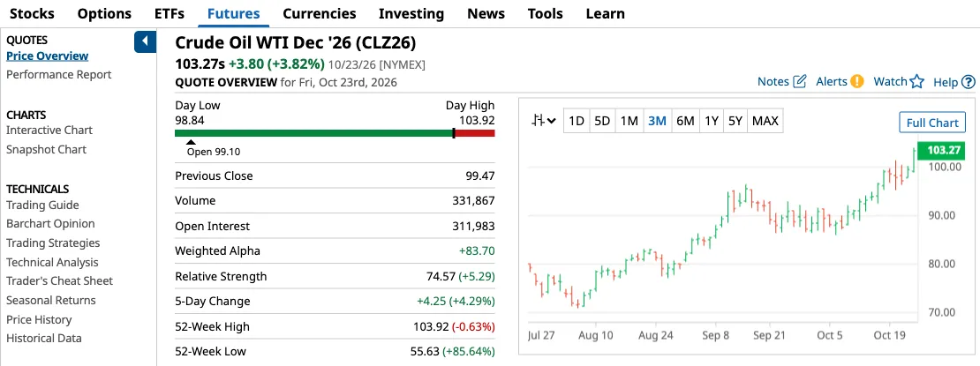Click the Watch link text
Image resolution: width=980 pixels, height=366 pixels.
tap(890, 81)
